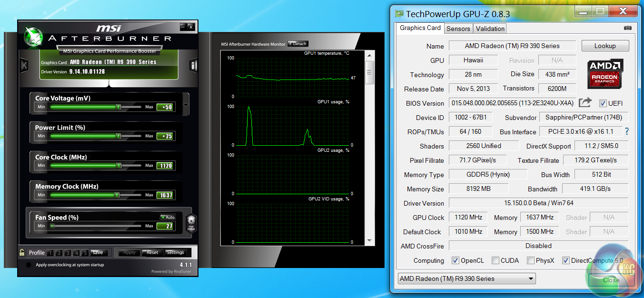Maximize the GPU-Z window

(x=599, y=10)
